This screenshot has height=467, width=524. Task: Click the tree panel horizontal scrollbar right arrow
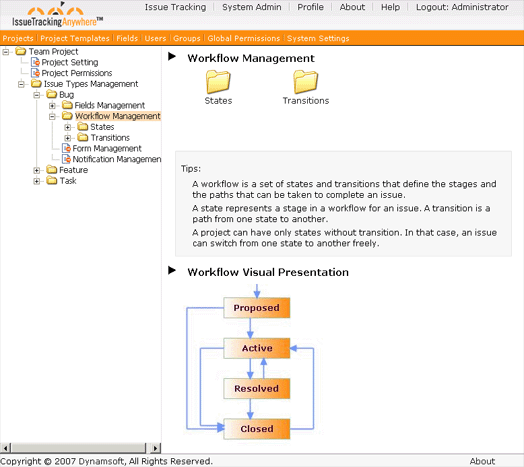[x=155, y=448]
